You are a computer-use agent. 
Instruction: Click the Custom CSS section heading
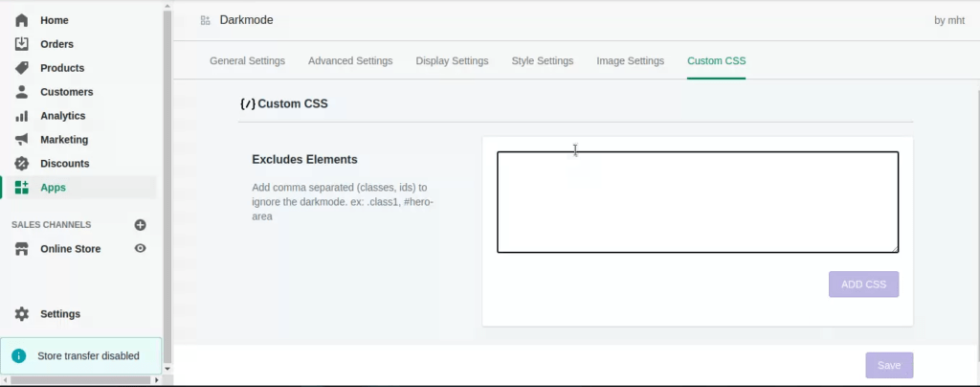coord(293,103)
